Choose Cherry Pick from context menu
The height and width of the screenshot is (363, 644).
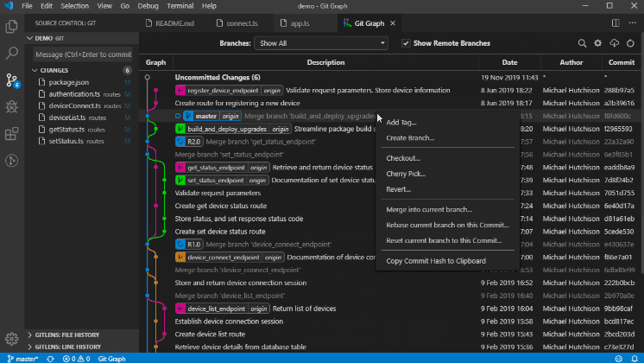pos(448,174)
